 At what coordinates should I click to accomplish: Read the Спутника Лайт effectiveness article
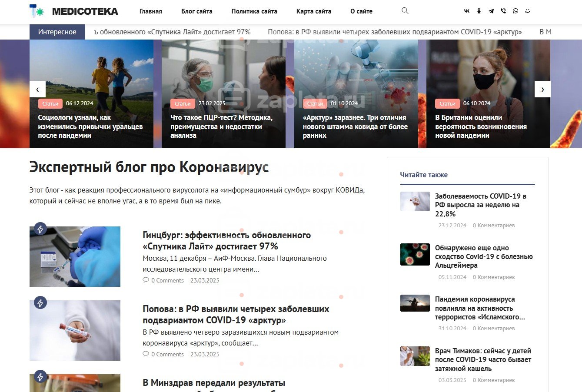point(226,241)
